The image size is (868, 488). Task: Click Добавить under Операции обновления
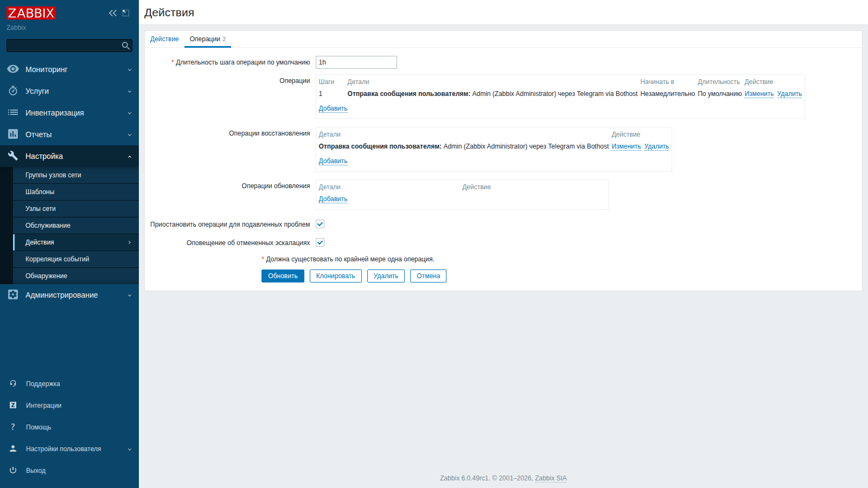[x=333, y=199]
